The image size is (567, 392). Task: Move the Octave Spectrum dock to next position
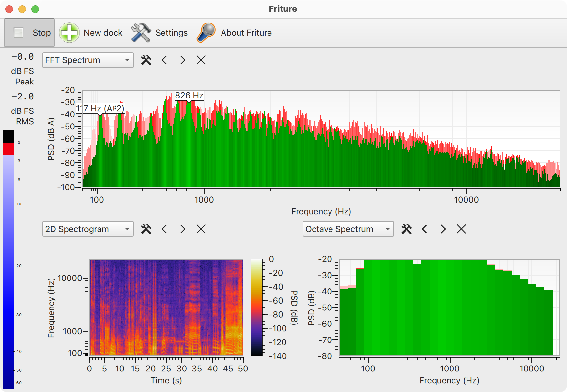coord(443,229)
